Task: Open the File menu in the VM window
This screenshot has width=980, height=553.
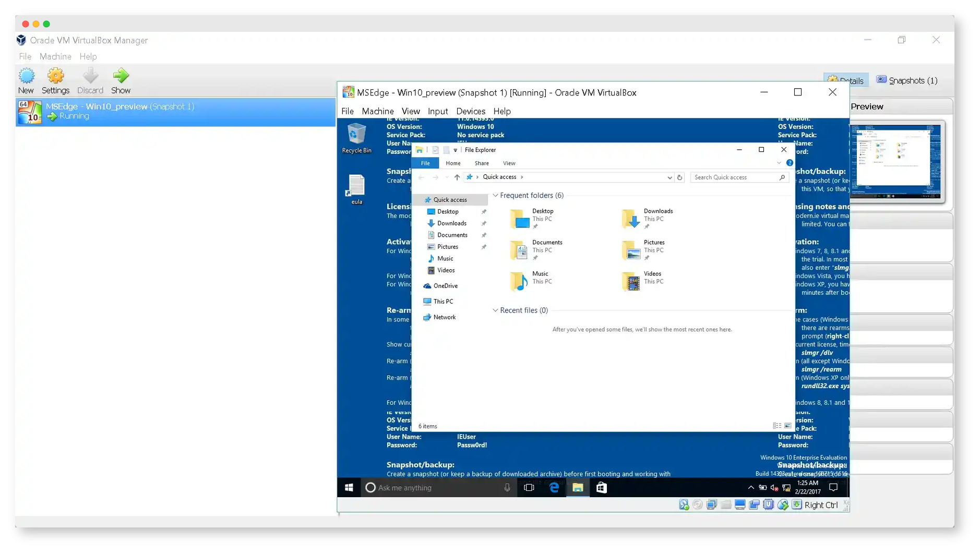Action: [x=347, y=111]
